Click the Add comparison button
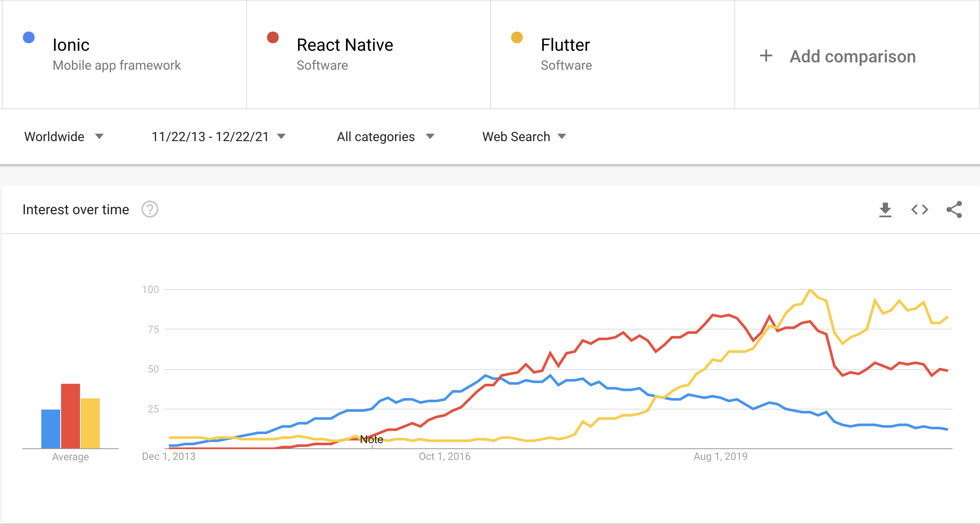980x524 pixels. coord(852,56)
